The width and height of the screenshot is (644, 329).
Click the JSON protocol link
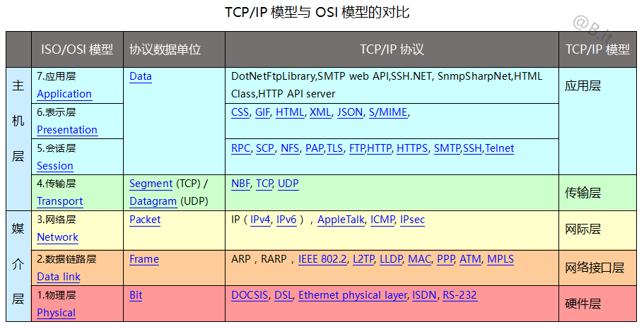[350, 112]
